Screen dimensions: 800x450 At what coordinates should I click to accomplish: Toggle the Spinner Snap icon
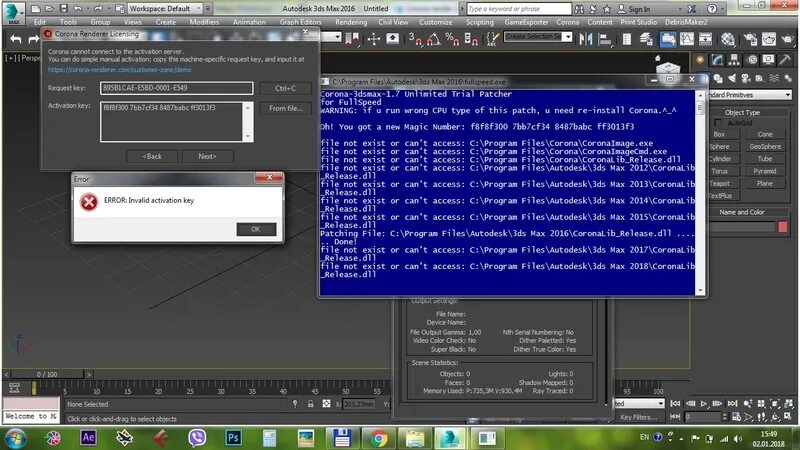tap(471, 39)
